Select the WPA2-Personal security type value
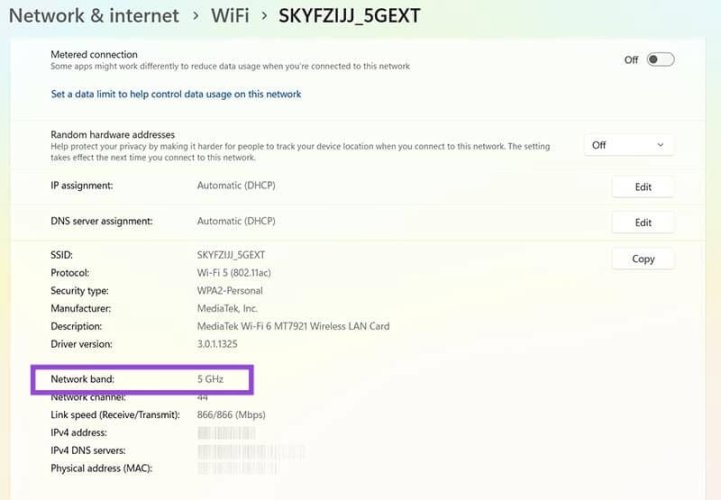This screenshot has height=500, width=721. point(230,291)
